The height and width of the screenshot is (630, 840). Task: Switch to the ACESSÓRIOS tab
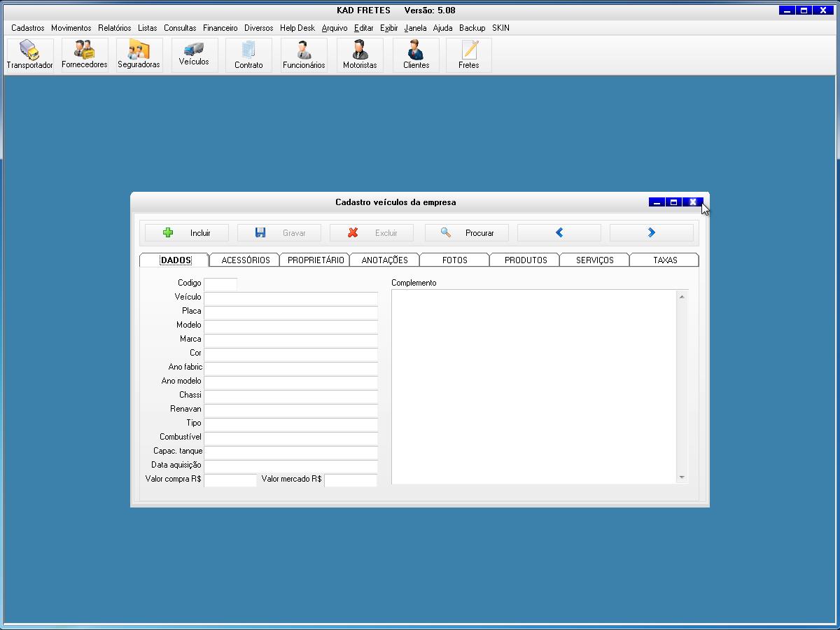(x=245, y=260)
